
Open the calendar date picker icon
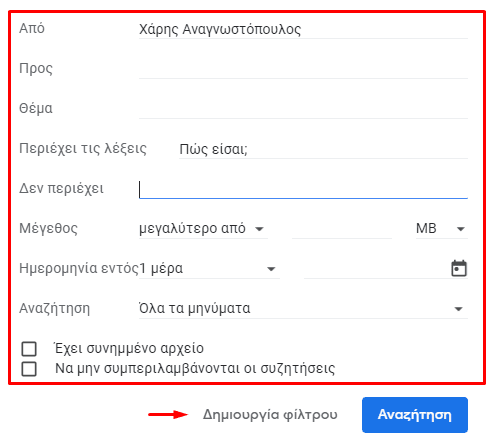(459, 268)
